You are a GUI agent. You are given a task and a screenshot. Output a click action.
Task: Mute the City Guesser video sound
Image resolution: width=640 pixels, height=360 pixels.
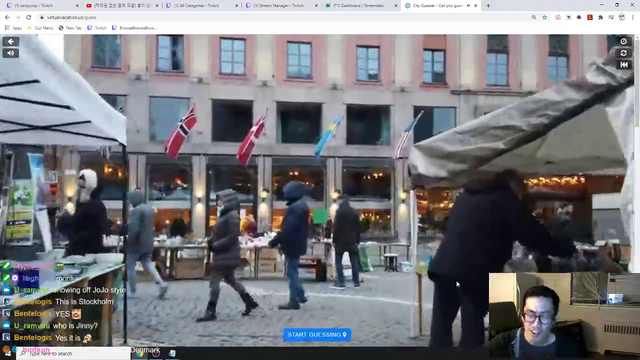pyautogui.click(x=11, y=53)
